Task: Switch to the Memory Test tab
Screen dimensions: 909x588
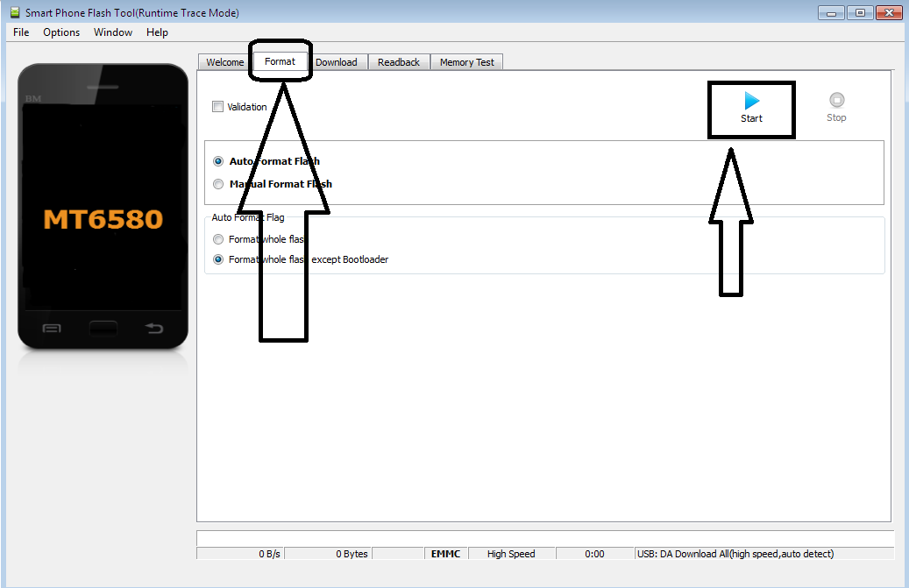Action: pyautogui.click(x=466, y=62)
